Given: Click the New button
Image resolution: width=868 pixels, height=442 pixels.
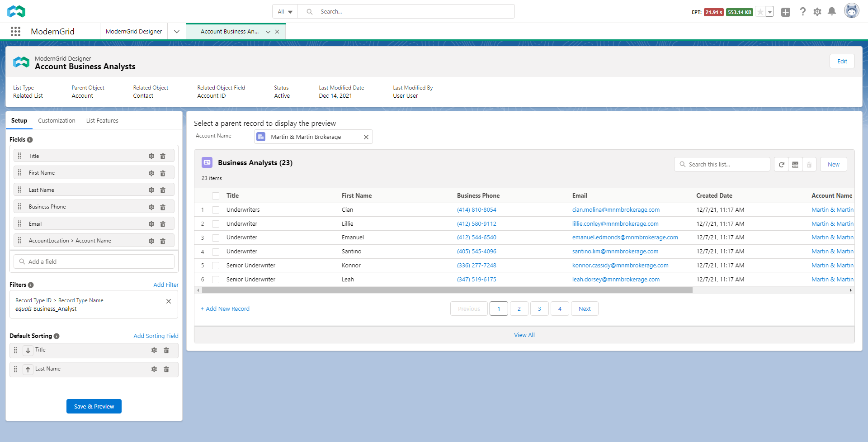Looking at the screenshot, I should 833,165.
